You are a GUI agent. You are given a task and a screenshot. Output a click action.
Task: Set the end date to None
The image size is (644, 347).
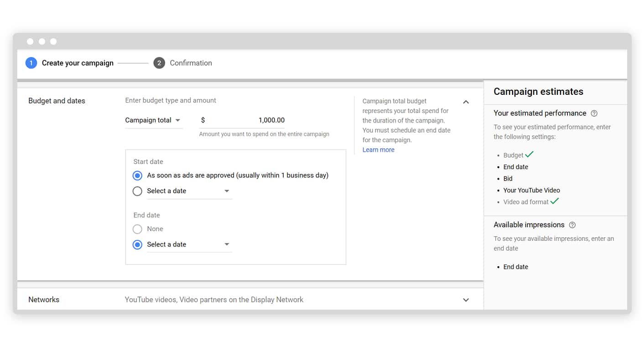137,229
